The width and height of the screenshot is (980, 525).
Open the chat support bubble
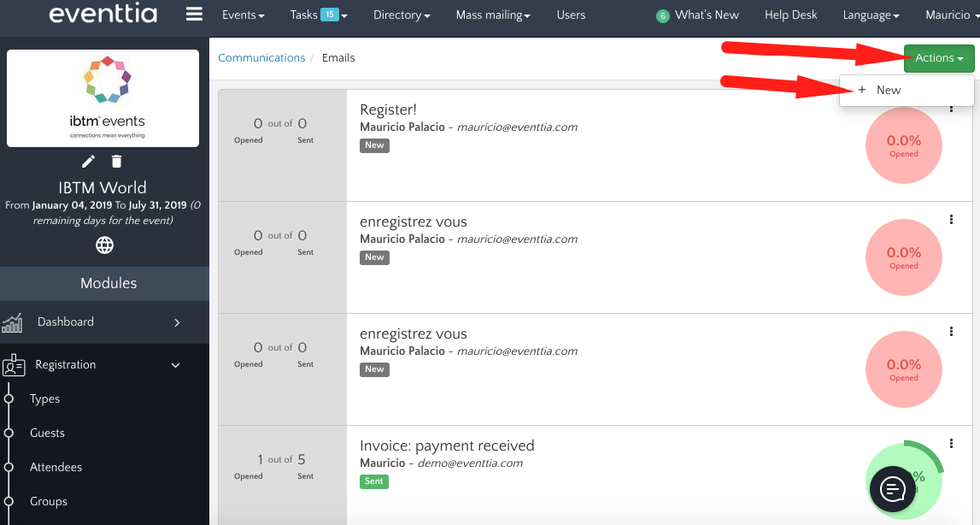click(x=893, y=489)
